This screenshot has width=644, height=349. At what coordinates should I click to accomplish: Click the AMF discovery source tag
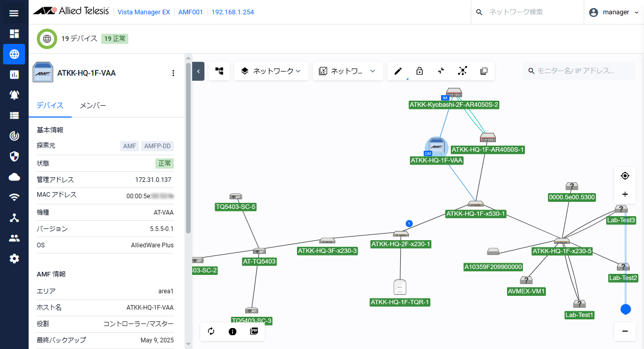130,146
